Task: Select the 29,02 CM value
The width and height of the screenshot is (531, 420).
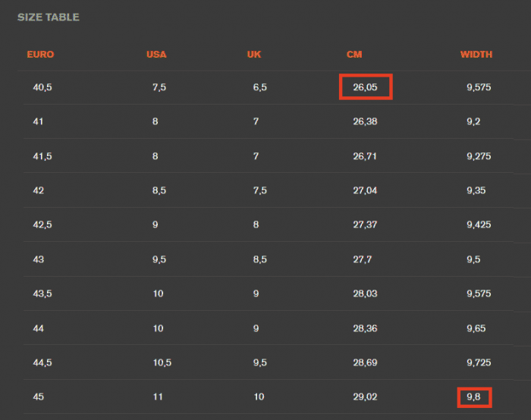Action: pos(365,396)
